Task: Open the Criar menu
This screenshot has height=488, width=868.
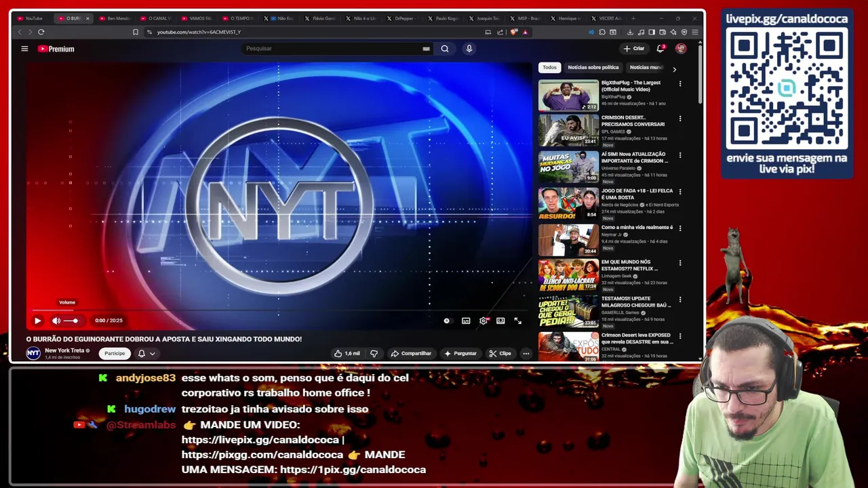Action: tap(634, 49)
